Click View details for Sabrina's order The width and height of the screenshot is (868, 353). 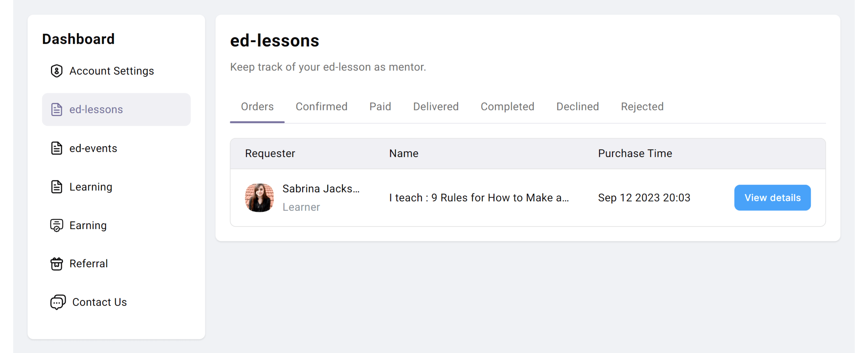pos(772,198)
